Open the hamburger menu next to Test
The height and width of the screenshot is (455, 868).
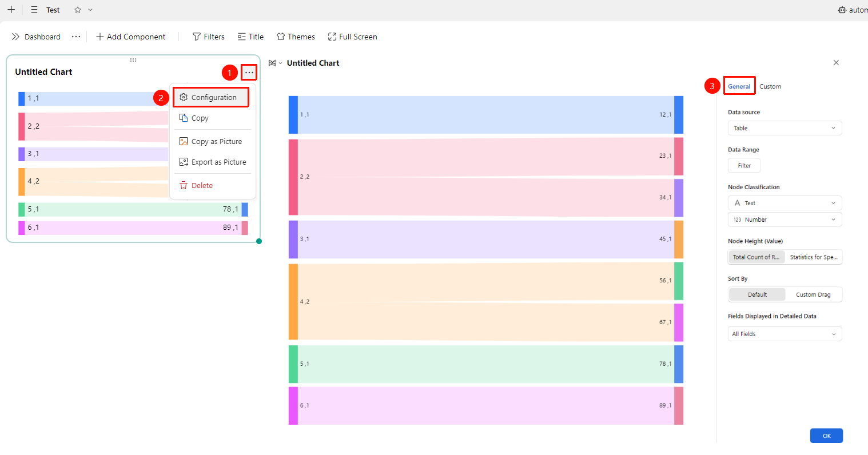click(x=34, y=10)
